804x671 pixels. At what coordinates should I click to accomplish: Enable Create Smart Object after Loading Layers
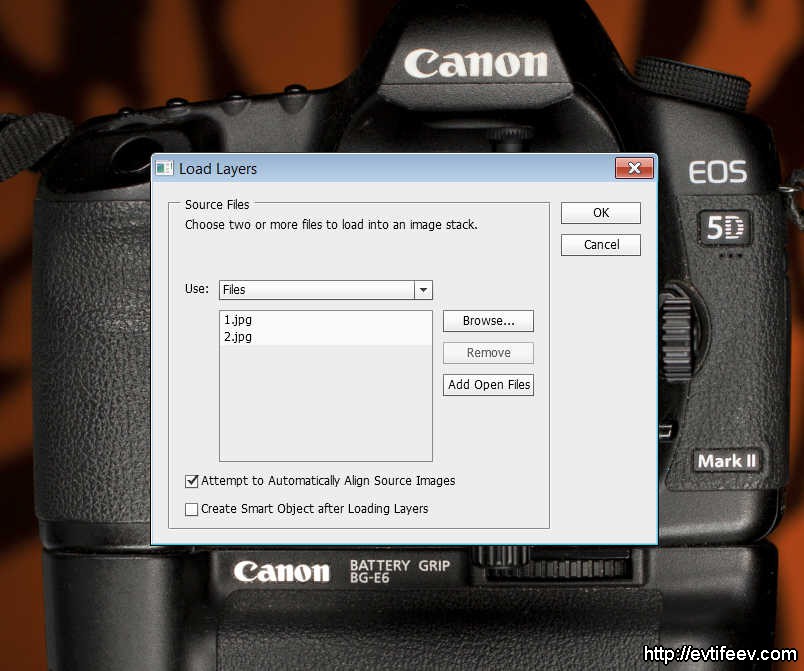(x=191, y=509)
